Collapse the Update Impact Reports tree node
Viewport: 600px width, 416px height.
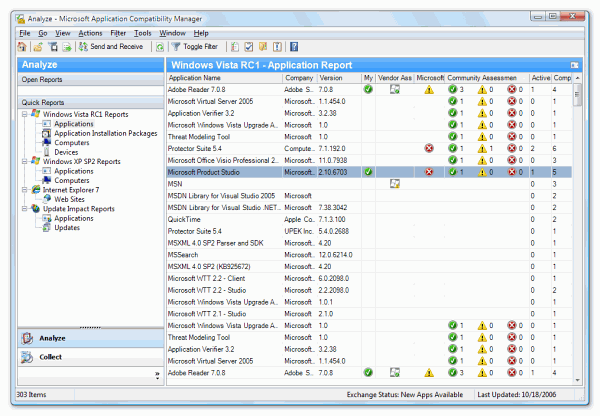(24, 209)
